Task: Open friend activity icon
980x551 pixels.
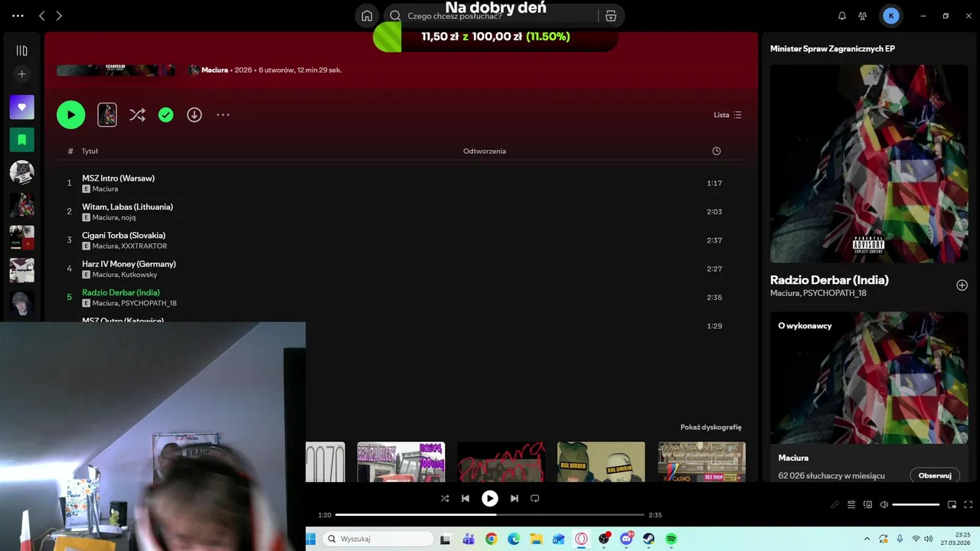Action: [863, 15]
